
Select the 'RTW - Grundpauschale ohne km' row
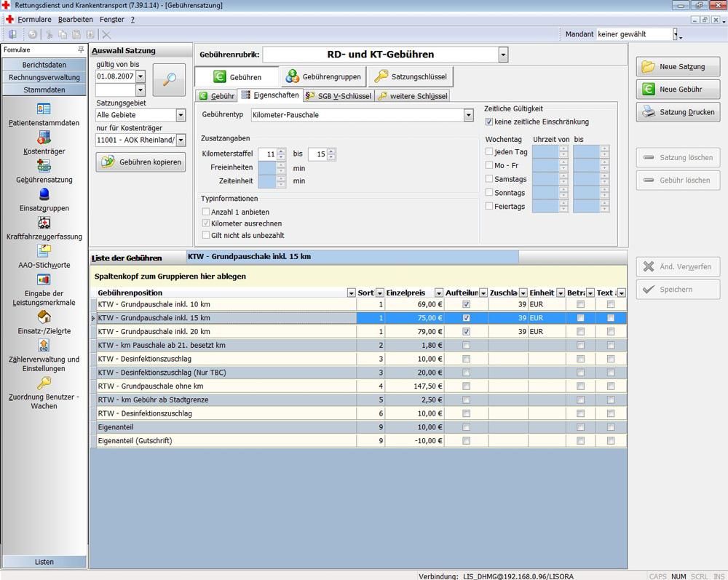(x=226, y=386)
